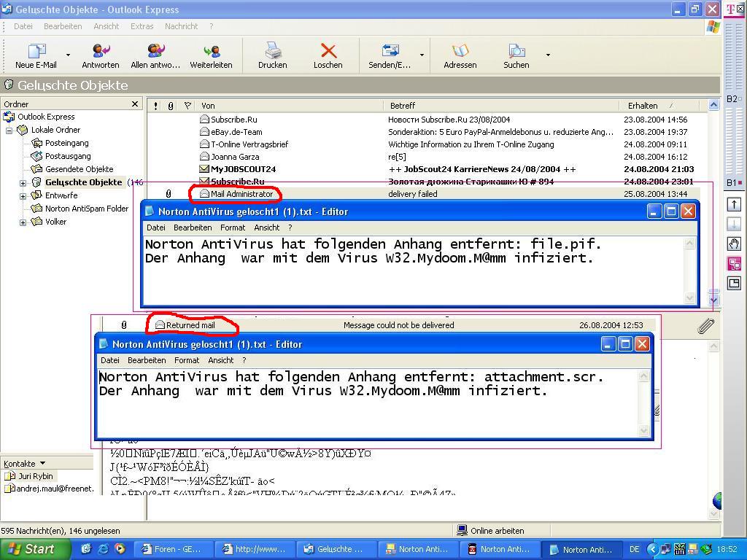Collapse the Lokale Ordner tree node
This screenshot has height=560, width=747.
click(9, 130)
